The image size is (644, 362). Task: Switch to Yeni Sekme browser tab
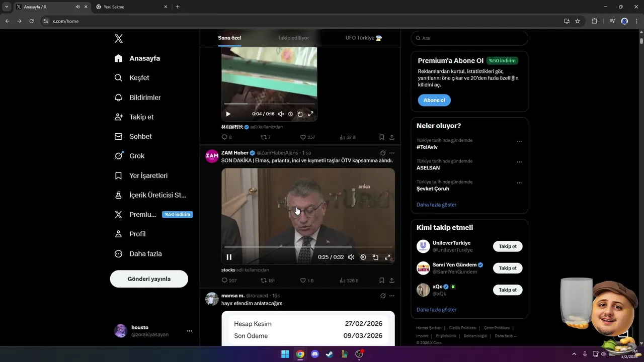pos(131,7)
